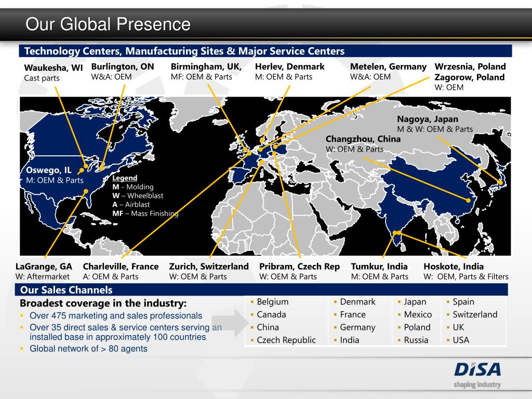Click "Poland" in the sales channels country list

[x=417, y=327]
